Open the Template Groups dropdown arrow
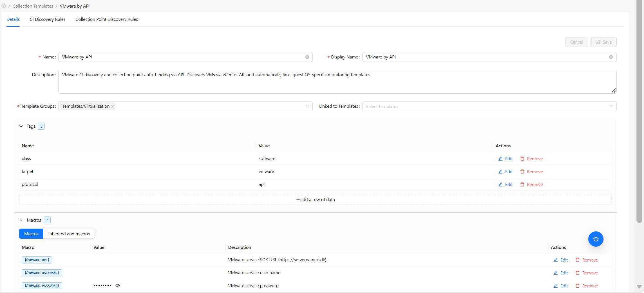Viewport: 644px width, 293px height. 307,106
